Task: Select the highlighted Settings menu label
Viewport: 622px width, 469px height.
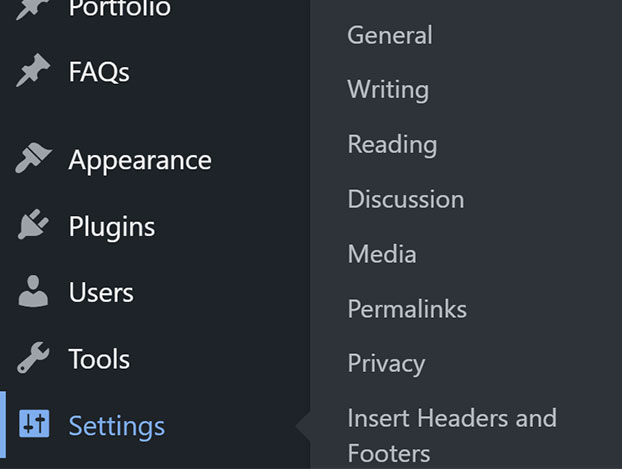Action: [x=117, y=427]
